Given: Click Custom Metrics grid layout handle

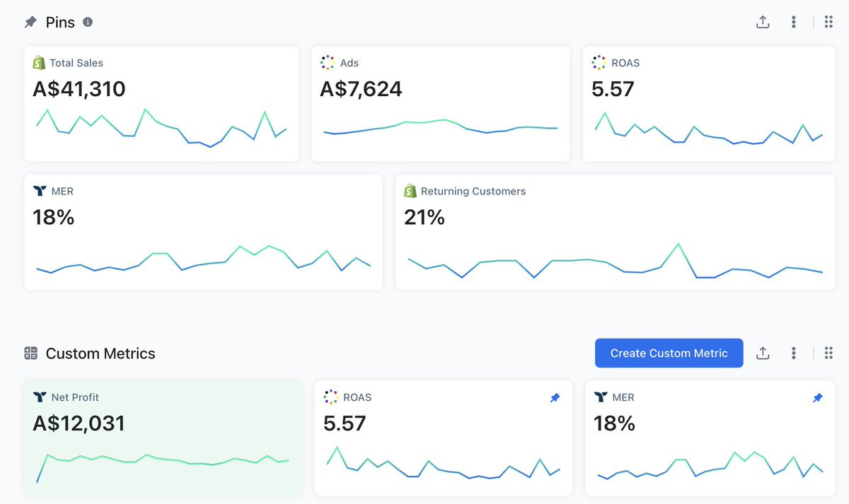Looking at the screenshot, I should [828, 353].
